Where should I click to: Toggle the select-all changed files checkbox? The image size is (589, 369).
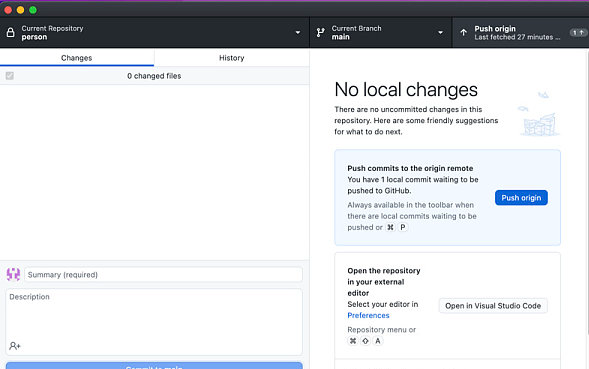pos(10,76)
